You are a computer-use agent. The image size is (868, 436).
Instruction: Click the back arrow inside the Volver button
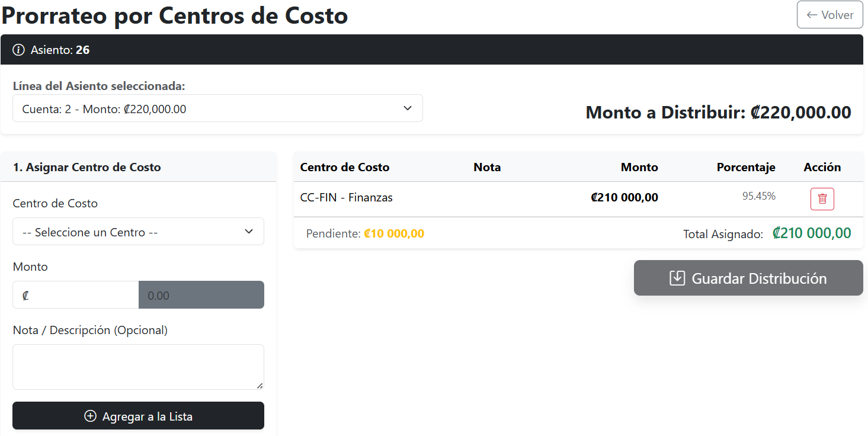pos(813,14)
